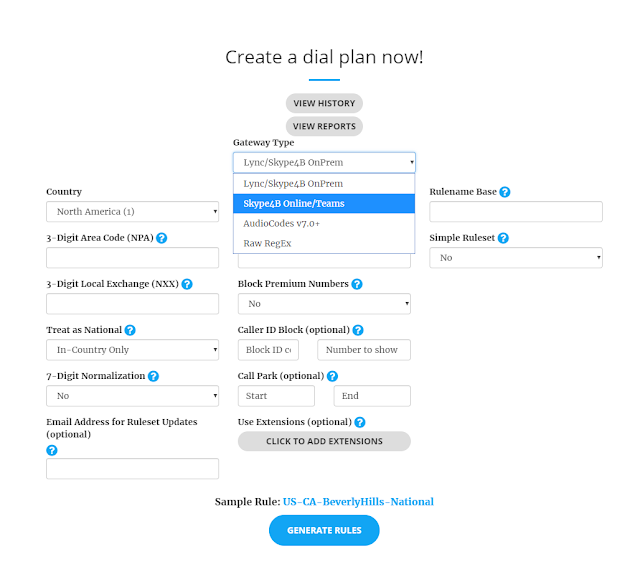Select Skype4B Online/Teams option
Image resolution: width=640 pixels, height=572 pixels.
pyautogui.click(x=324, y=204)
